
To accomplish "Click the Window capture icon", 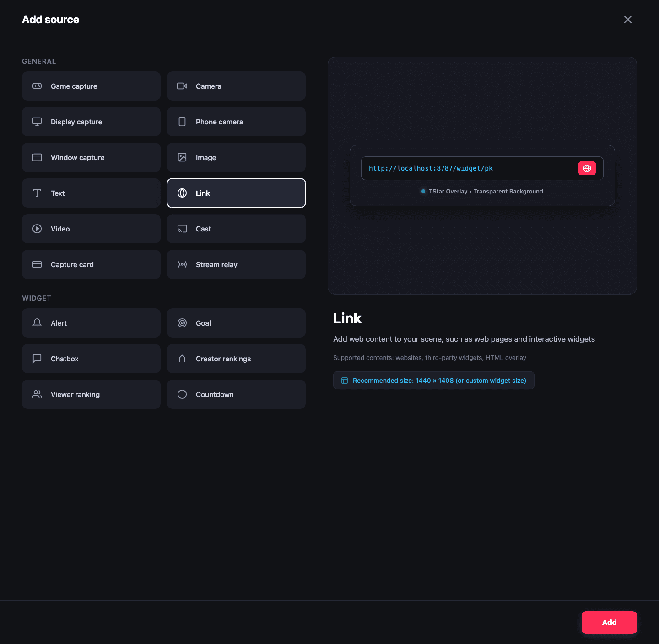I will coord(37,157).
